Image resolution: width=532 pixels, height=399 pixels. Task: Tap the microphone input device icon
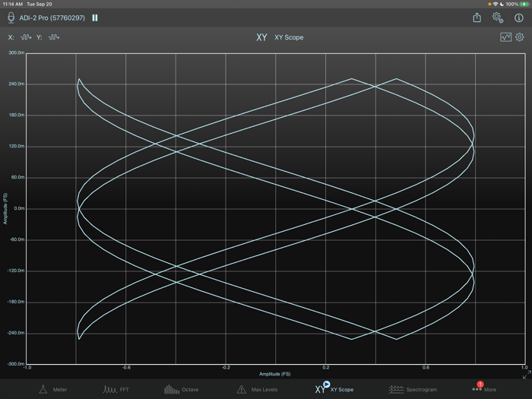11,17
